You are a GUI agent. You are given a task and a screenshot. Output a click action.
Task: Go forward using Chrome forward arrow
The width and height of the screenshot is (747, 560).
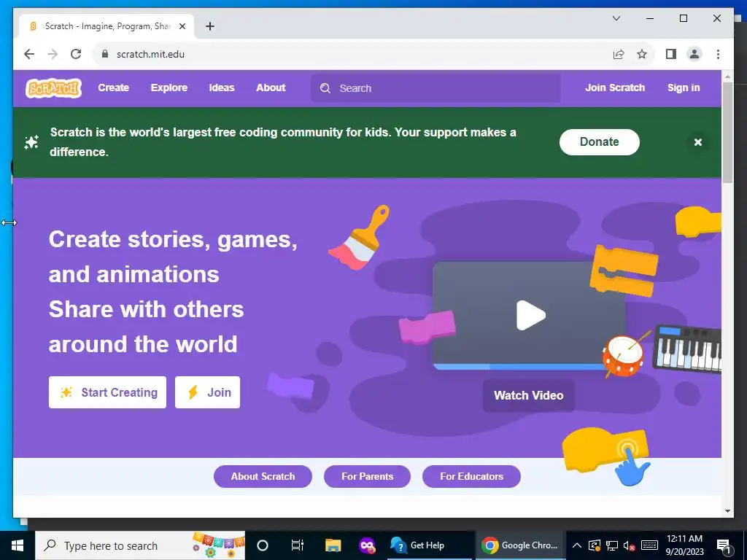coord(53,54)
